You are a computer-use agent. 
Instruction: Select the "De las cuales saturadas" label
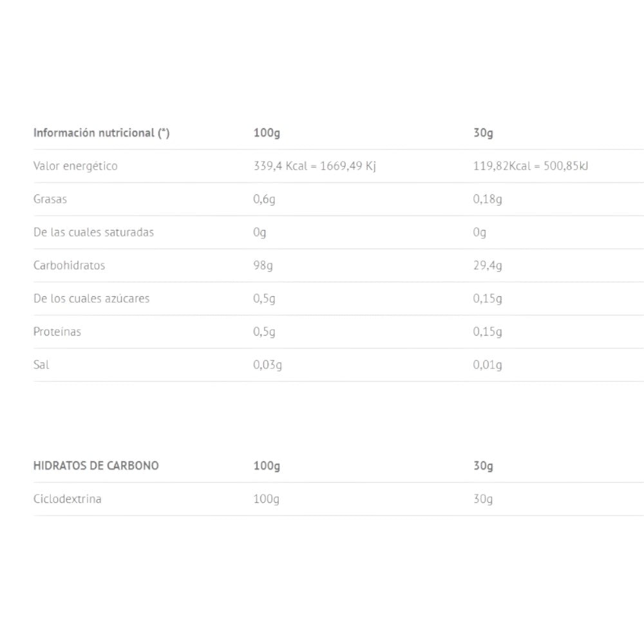[x=93, y=232]
